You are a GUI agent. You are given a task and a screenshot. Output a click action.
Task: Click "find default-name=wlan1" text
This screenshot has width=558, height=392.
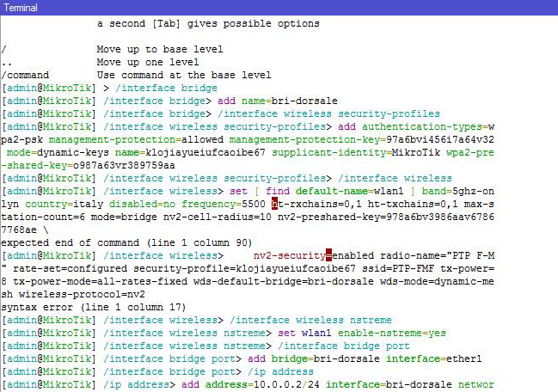[x=334, y=191]
